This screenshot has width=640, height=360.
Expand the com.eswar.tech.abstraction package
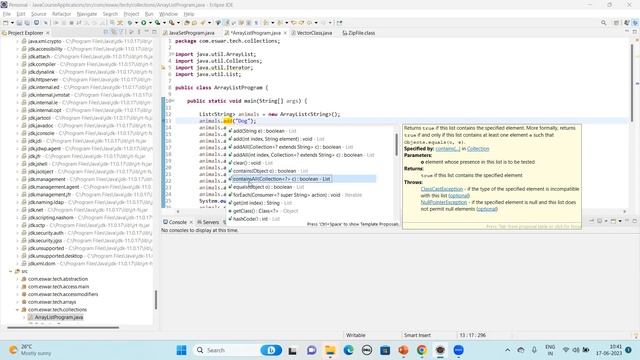pos(17,279)
